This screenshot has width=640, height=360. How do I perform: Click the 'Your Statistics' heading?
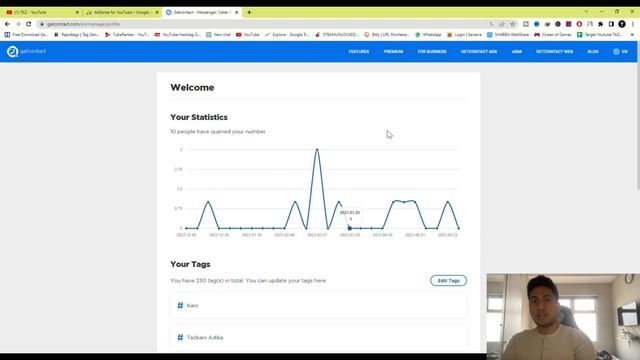(199, 117)
